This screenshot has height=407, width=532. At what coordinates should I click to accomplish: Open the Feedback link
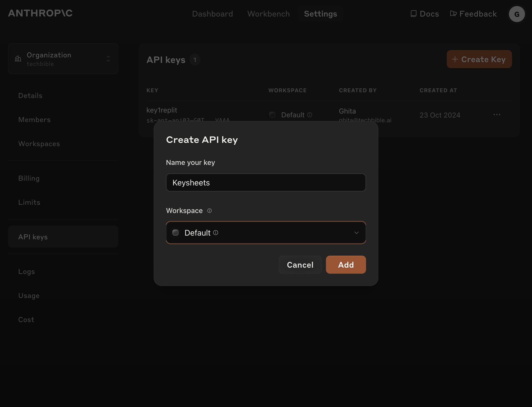tap(473, 14)
